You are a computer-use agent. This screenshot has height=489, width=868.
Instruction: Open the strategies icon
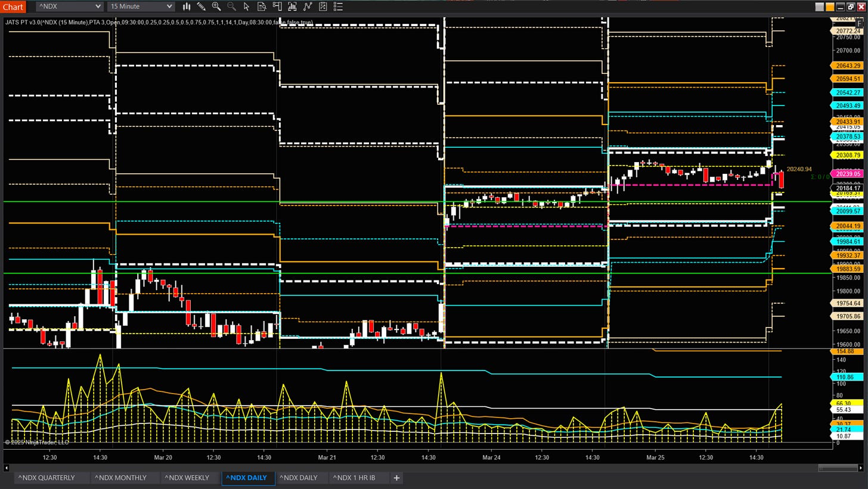point(323,7)
